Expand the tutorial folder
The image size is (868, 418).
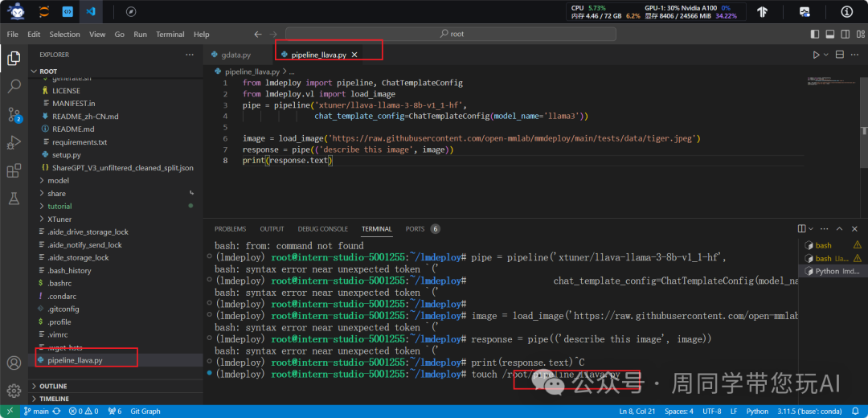point(59,207)
